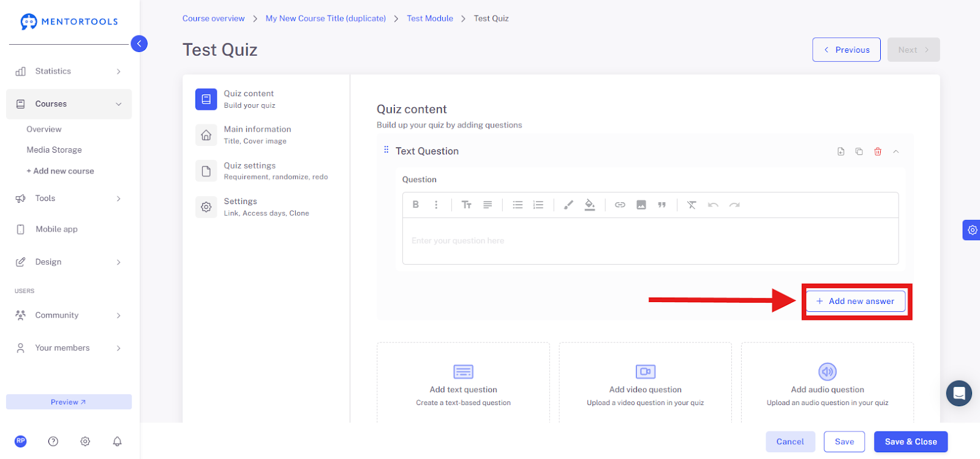Open the text size tool

click(x=467, y=205)
